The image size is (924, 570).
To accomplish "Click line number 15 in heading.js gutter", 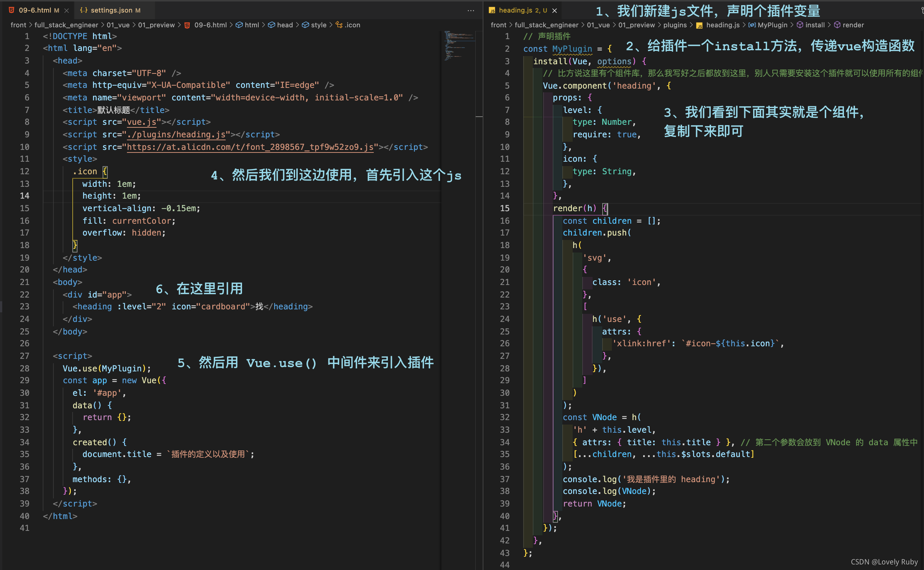I will 504,208.
